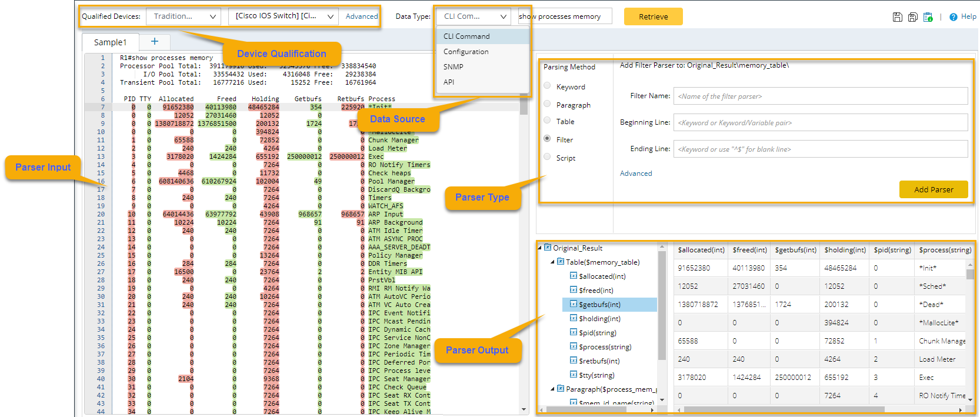Click the Original_Result root node icon
The width and height of the screenshot is (980, 417).
[548, 248]
